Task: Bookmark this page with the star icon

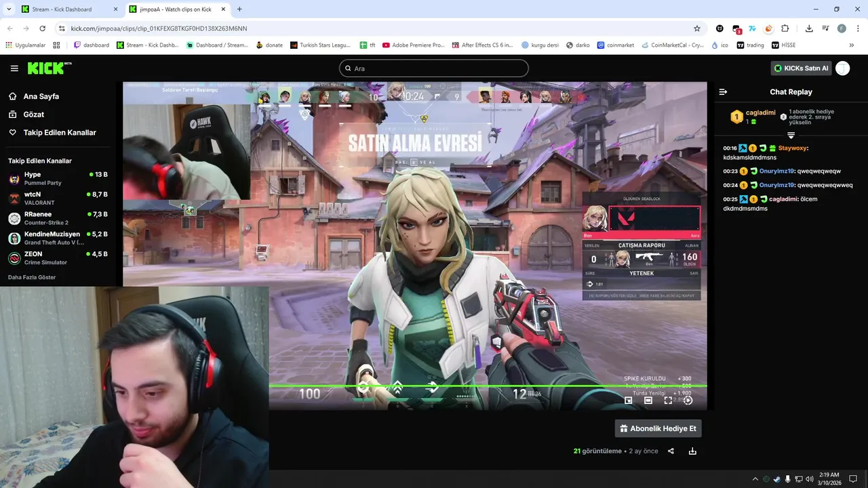Action: (696, 28)
